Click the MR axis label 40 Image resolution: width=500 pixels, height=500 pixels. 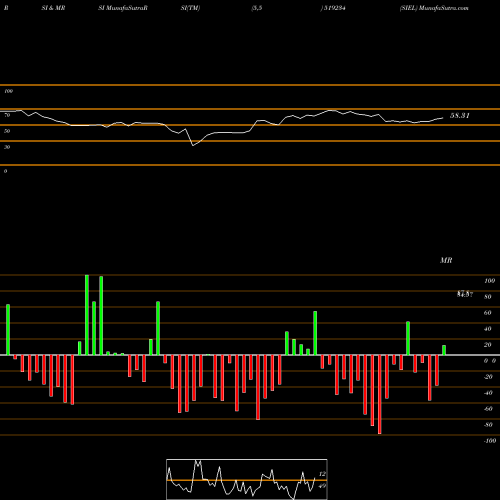pyautogui.click(x=488, y=329)
